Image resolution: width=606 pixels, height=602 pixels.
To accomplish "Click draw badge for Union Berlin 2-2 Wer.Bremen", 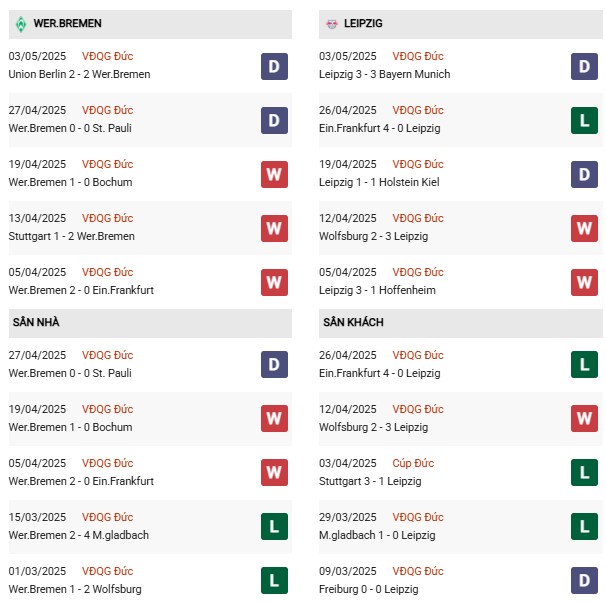I will (x=274, y=66).
